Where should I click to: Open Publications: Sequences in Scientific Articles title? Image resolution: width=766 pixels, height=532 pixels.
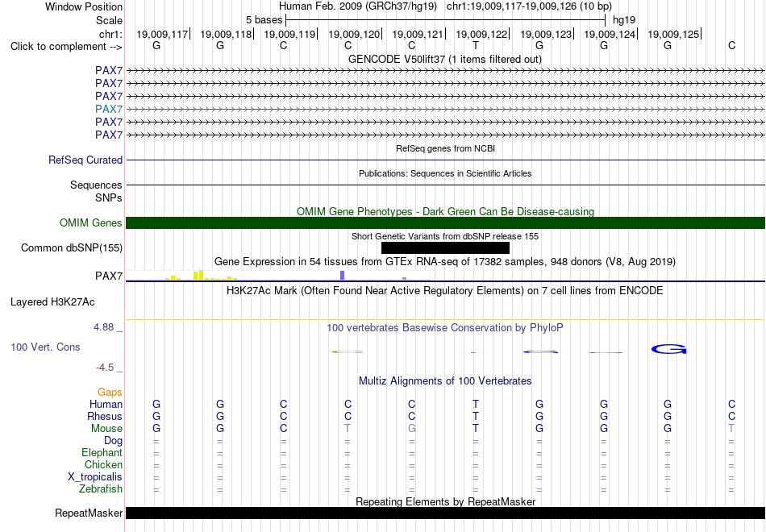446,173
